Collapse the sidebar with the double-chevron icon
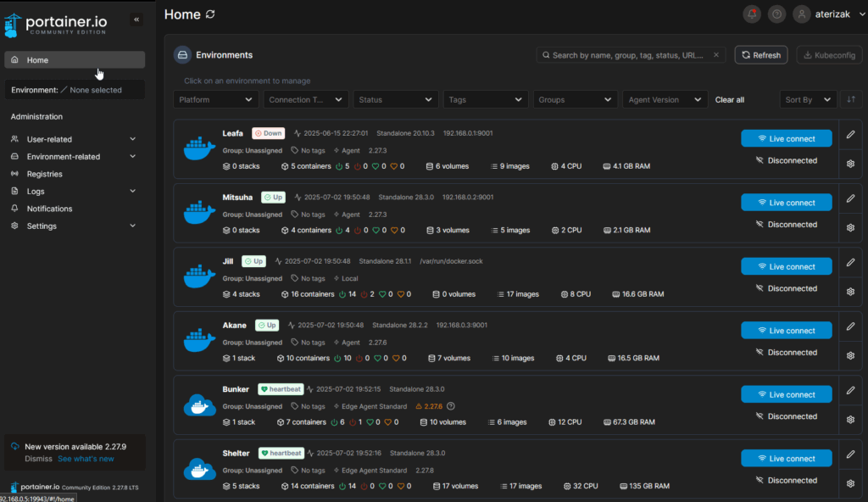This screenshot has width=868, height=502. pos(136,20)
